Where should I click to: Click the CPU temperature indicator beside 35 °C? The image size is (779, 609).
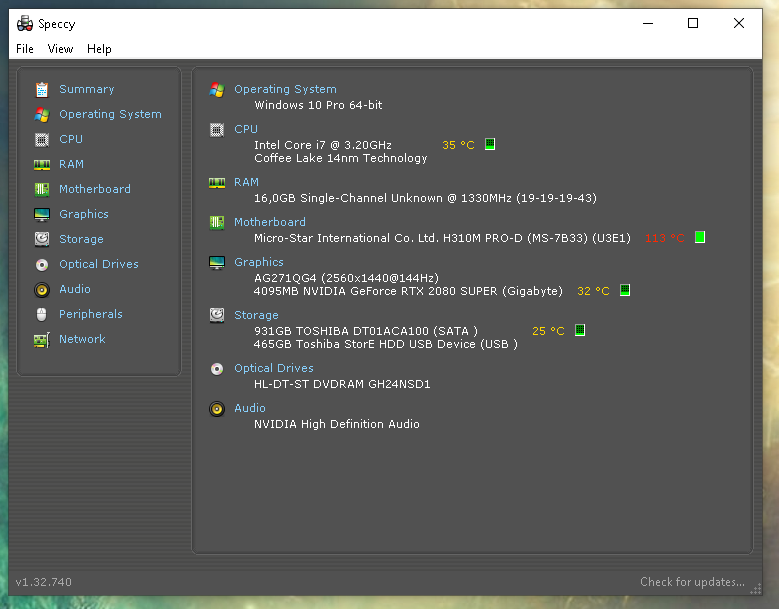click(490, 144)
